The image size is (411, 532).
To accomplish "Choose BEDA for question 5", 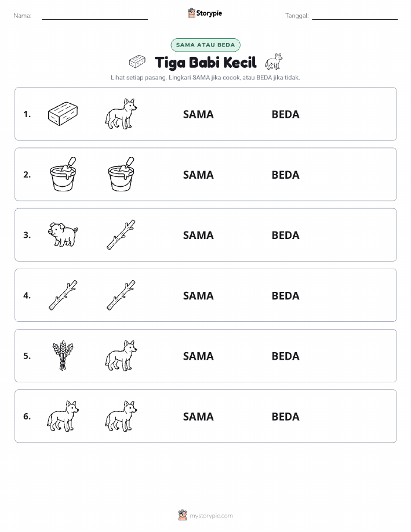I will coord(286,356).
